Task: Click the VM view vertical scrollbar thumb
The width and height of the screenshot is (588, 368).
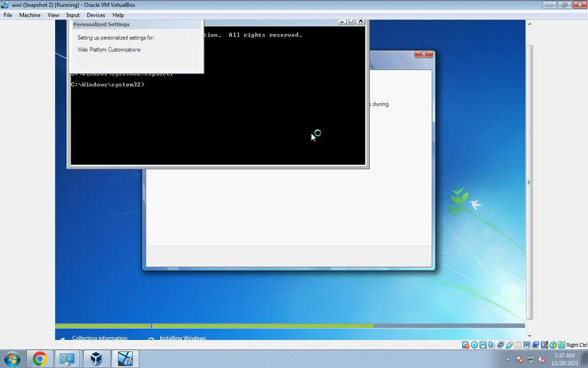Action: point(529,182)
